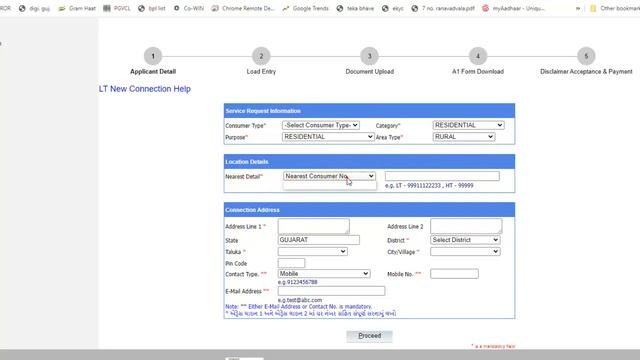Open the ekyc bookmark

(x=393, y=8)
